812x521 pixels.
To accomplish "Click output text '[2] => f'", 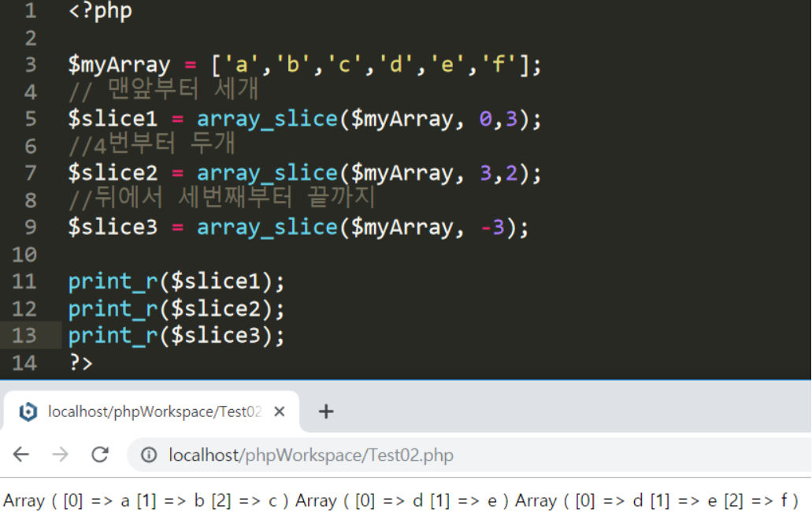I will coord(755,501).
